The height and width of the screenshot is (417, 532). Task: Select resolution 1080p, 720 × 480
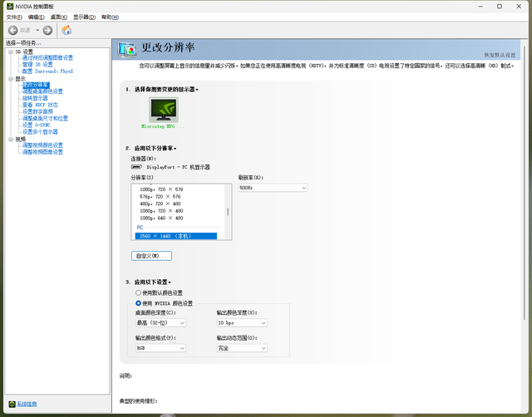tap(161, 211)
